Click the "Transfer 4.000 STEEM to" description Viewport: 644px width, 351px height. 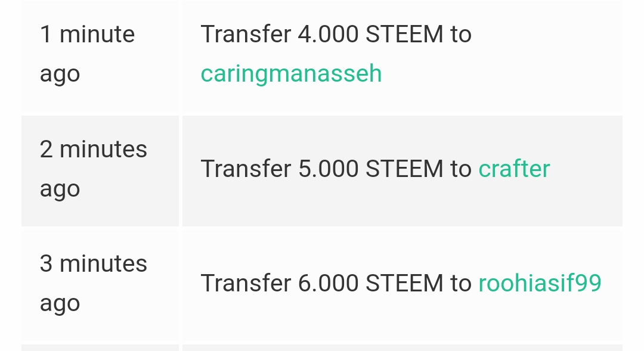[336, 35]
